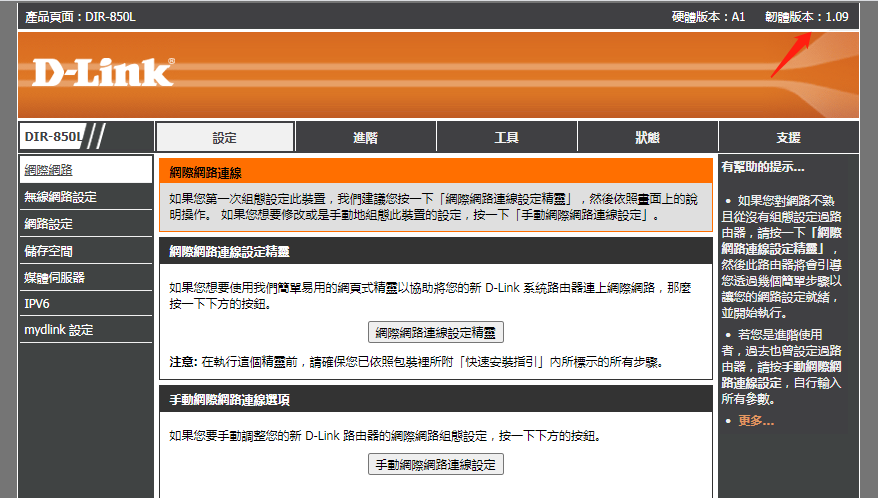Click the D-Link logo
878x498 pixels.
tap(103, 73)
